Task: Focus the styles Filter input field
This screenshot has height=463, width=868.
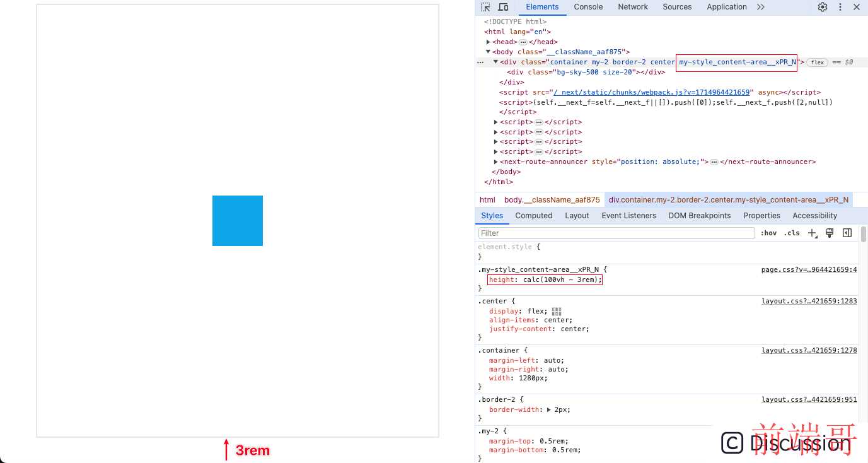Action: tap(616, 233)
